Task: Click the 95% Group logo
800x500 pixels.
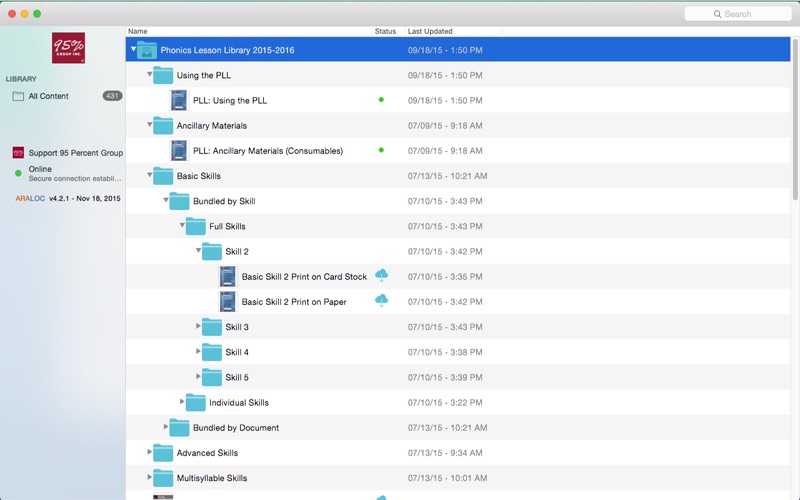Action: pos(68,48)
